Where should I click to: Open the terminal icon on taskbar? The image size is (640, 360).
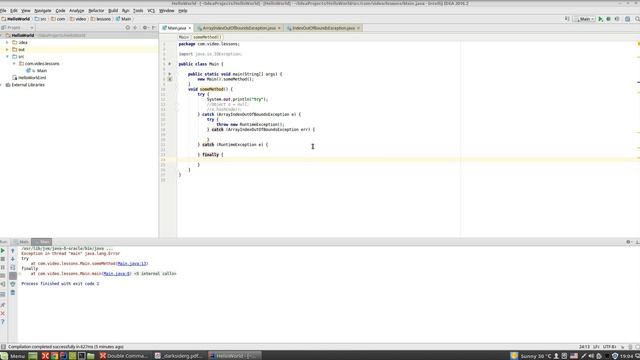[82, 356]
